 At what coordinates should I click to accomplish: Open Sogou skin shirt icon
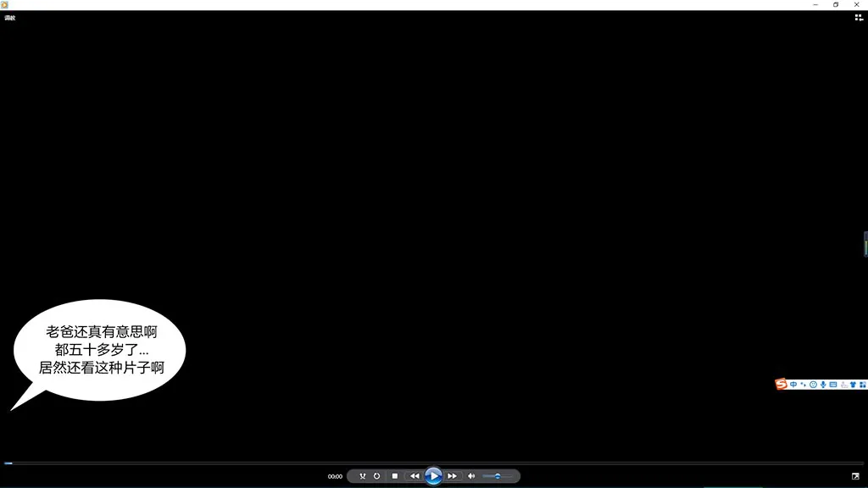coord(853,385)
